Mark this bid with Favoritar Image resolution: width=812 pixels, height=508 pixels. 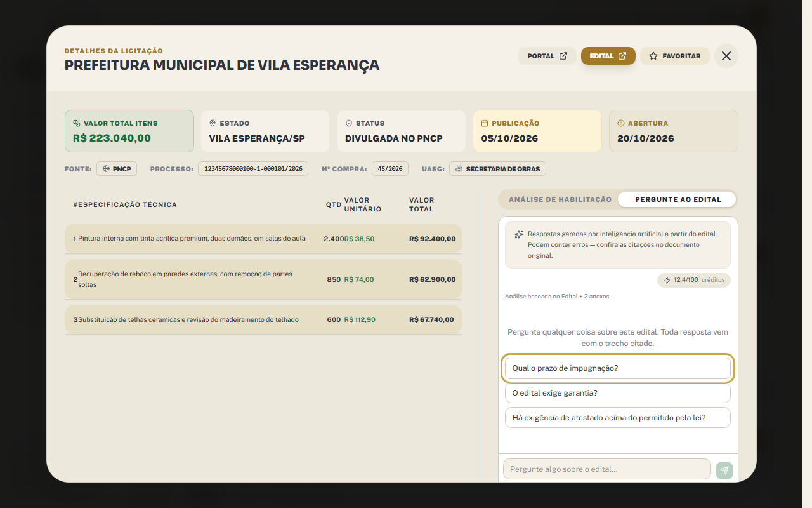(674, 56)
